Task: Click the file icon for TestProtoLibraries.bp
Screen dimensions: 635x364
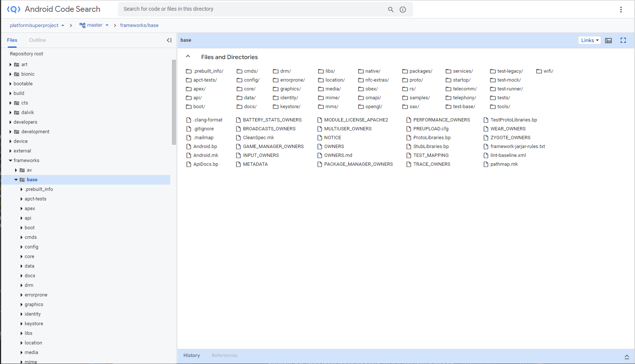Action: pyautogui.click(x=486, y=120)
